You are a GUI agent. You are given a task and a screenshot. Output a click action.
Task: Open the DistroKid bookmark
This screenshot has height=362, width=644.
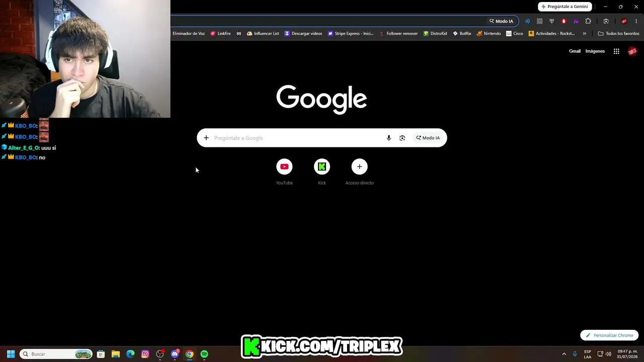point(435,34)
